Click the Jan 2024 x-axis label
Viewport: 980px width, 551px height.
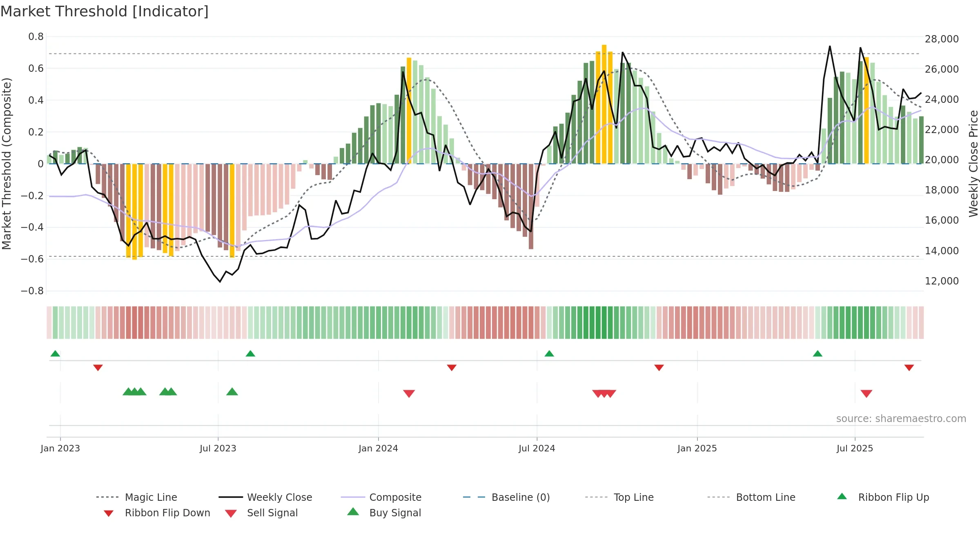pyautogui.click(x=379, y=448)
